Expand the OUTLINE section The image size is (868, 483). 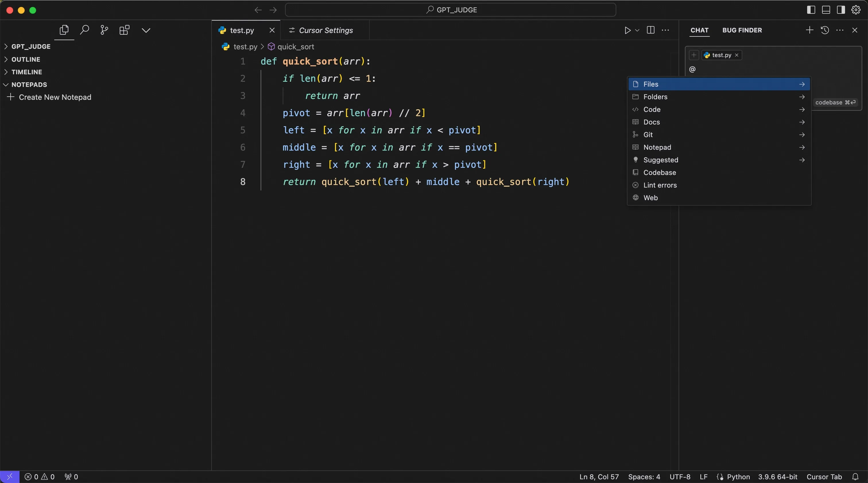[26, 59]
